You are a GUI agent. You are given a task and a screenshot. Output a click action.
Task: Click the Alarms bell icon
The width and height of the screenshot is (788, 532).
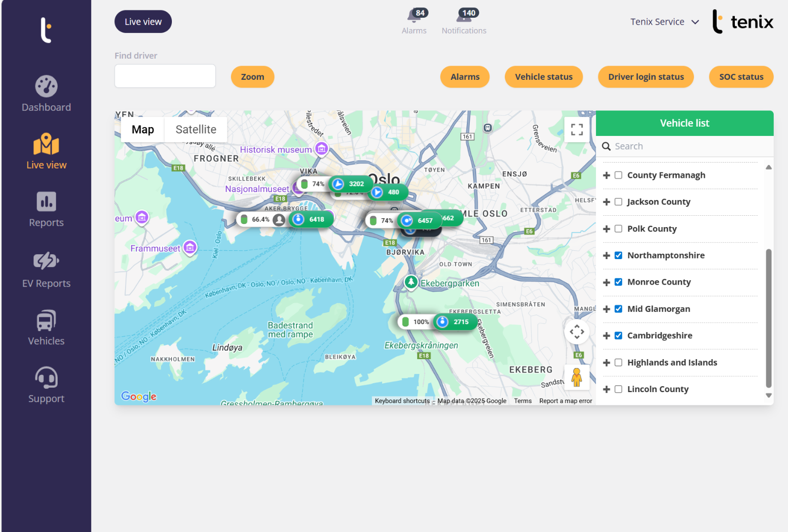[x=414, y=17]
